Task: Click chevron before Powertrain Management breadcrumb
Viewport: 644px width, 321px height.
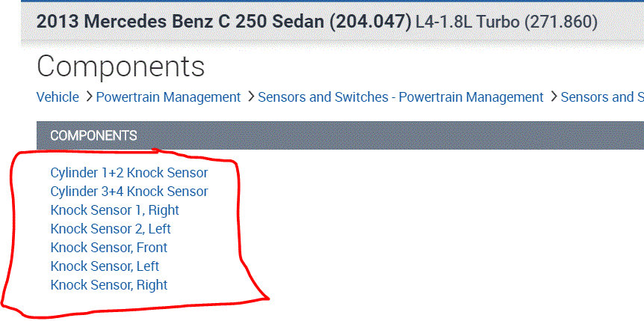Action: (x=89, y=97)
